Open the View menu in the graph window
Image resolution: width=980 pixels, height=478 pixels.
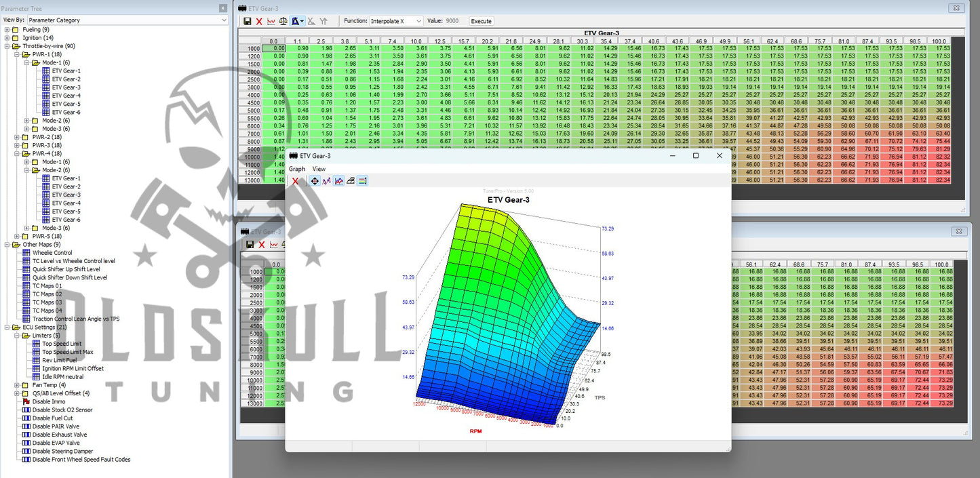click(319, 169)
